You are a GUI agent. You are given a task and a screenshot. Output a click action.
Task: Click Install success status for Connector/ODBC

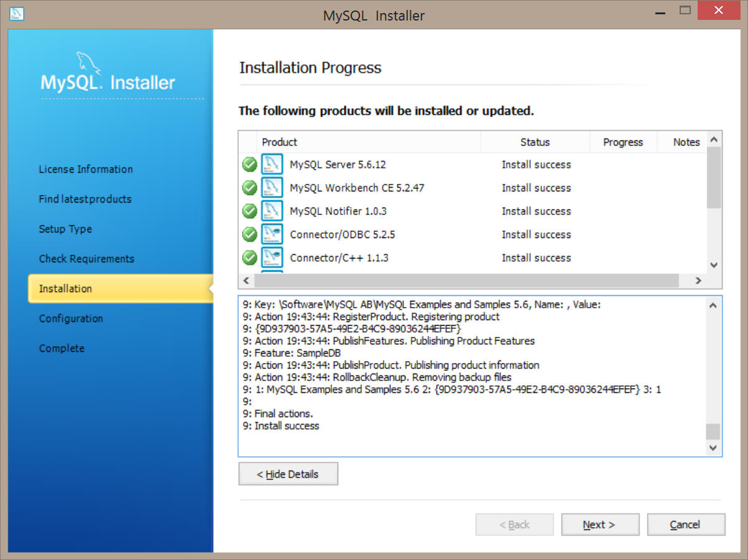coord(536,234)
